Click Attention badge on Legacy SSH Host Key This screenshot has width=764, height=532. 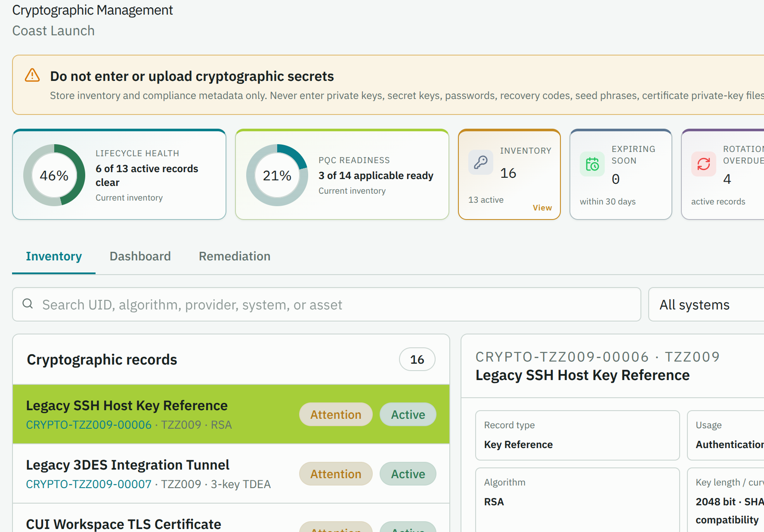tap(336, 414)
